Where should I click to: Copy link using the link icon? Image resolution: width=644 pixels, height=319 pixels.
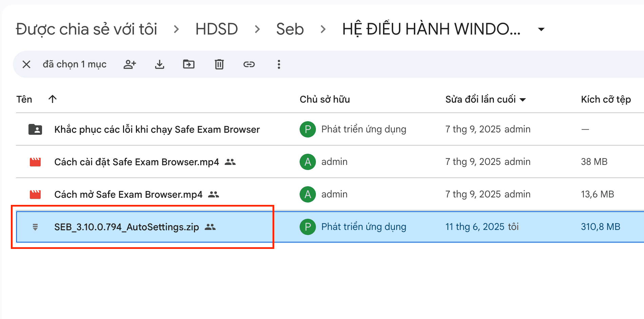tap(249, 64)
